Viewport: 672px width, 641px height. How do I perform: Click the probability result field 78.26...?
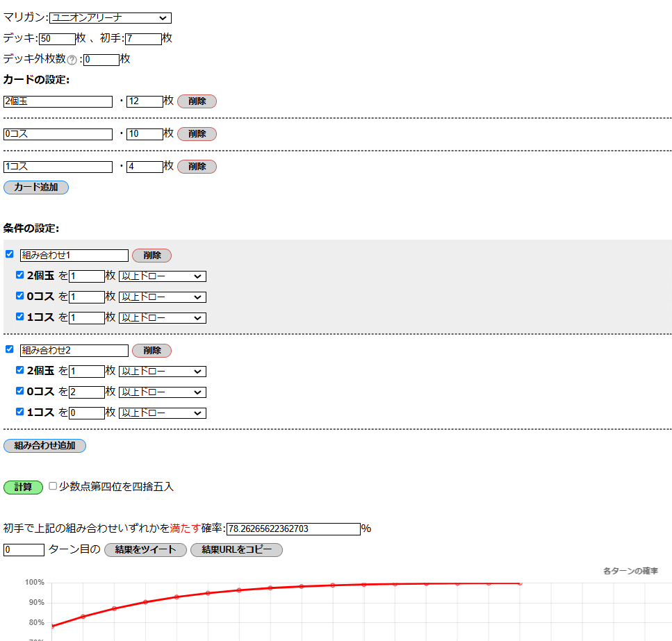tap(293, 528)
